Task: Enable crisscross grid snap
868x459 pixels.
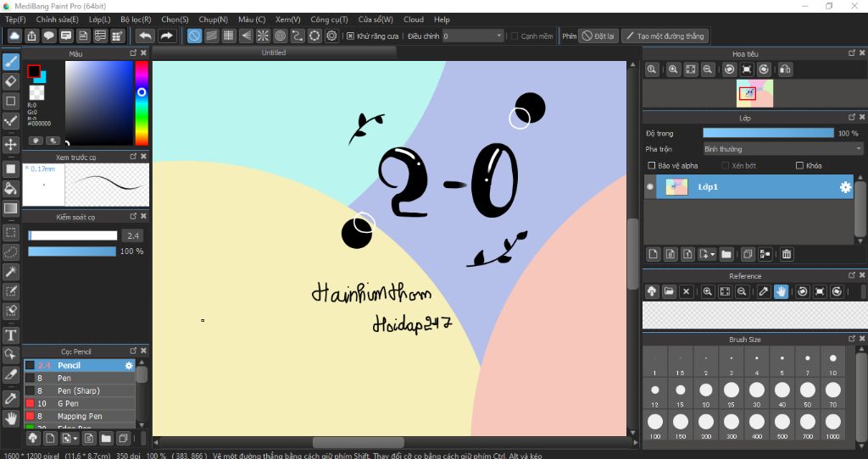Action: click(229, 36)
